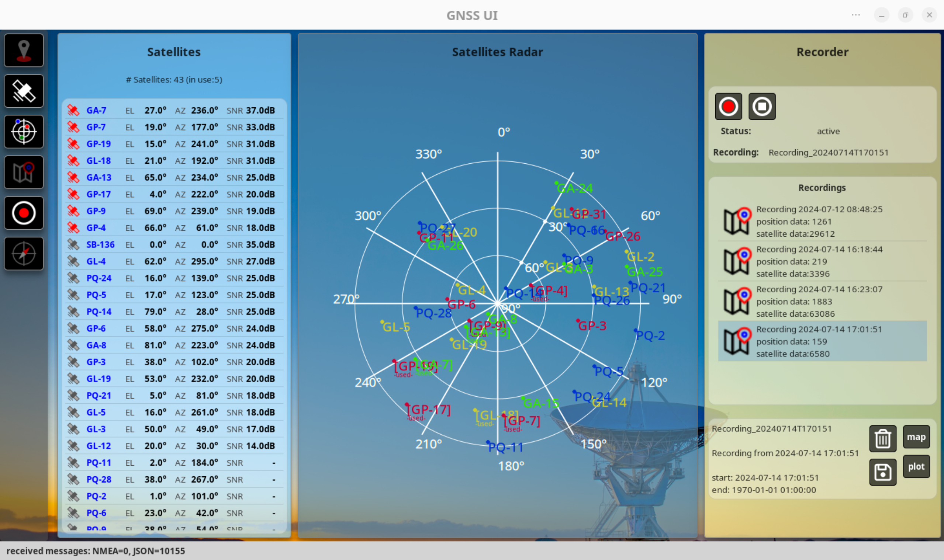Open the satellite radar crosshair view
Viewport: 944px width, 560px height.
(x=24, y=132)
